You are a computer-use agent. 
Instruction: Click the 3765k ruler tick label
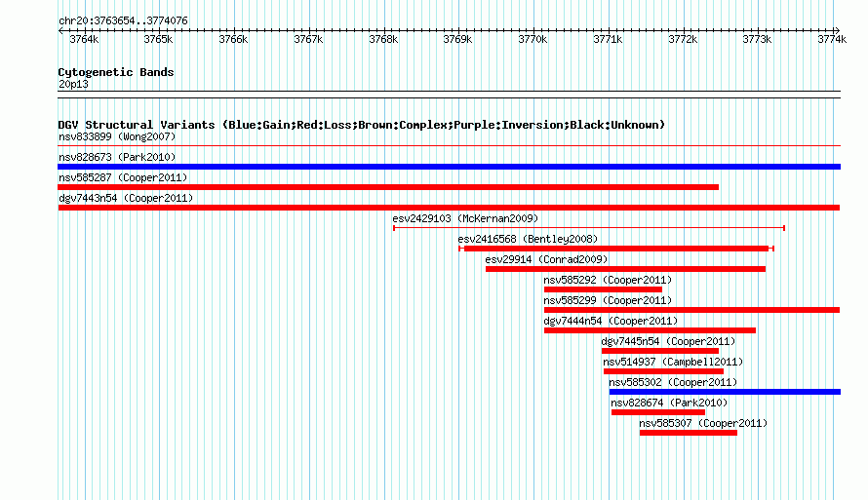click(x=158, y=39)
